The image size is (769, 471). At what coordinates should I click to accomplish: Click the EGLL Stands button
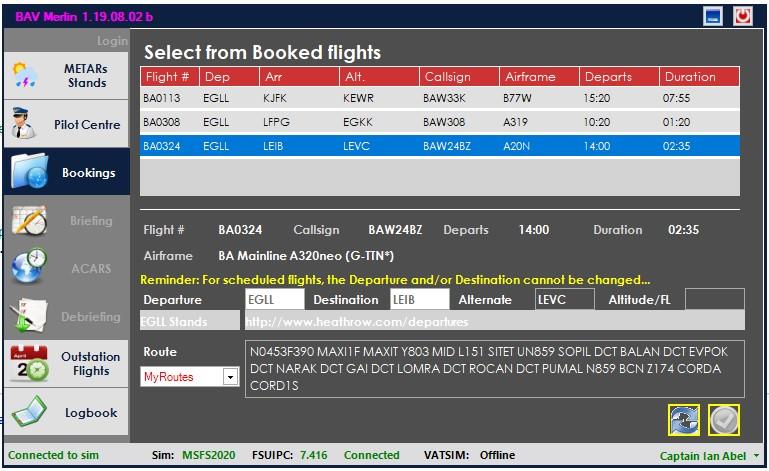pyautogui.click(x=190, y=321)
